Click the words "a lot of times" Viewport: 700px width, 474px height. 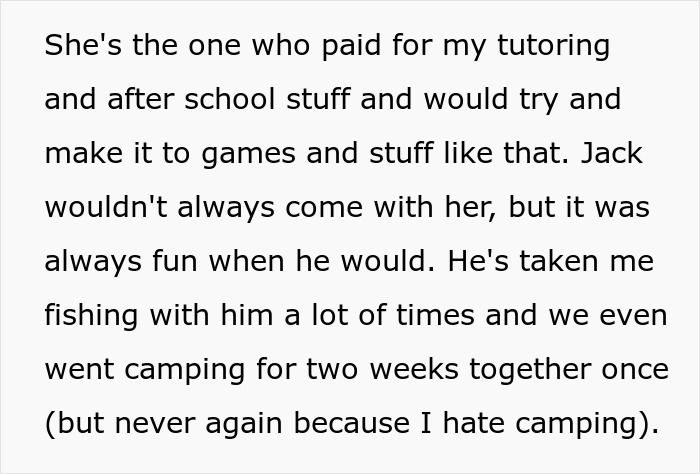click(x=379, y=315)
